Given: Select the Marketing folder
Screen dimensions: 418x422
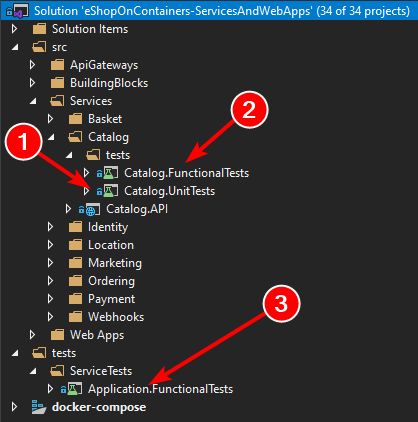Looking at the screenshot, I should [x=115, y=263].
